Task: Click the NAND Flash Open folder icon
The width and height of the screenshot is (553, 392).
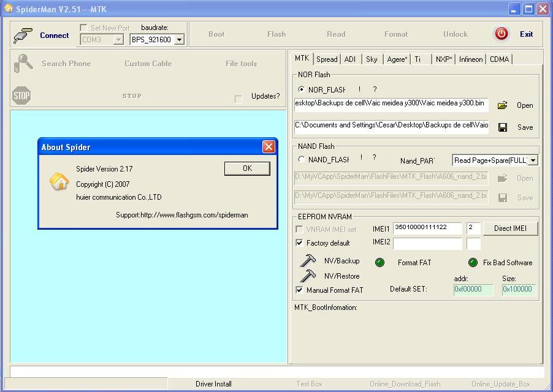Action: click(x=502, y=178)
